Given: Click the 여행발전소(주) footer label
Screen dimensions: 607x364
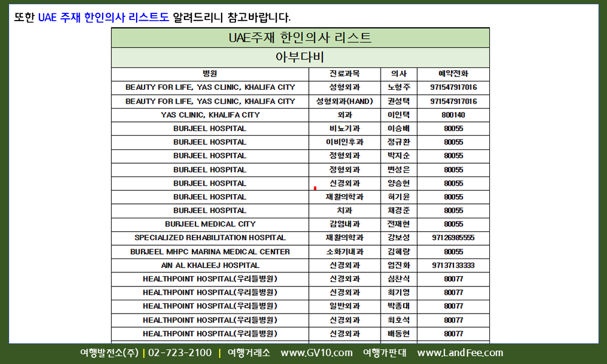Looking at the screenshot, I should click(109, 353).
